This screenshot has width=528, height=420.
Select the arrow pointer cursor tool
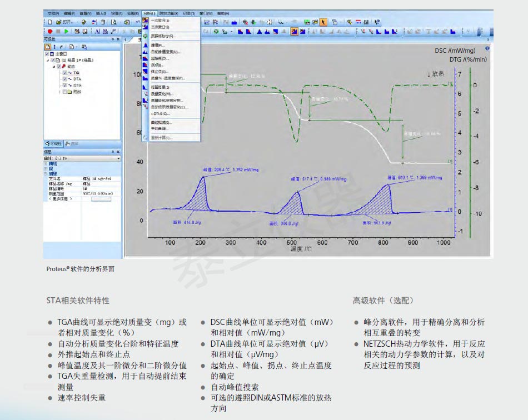[323, 22]
